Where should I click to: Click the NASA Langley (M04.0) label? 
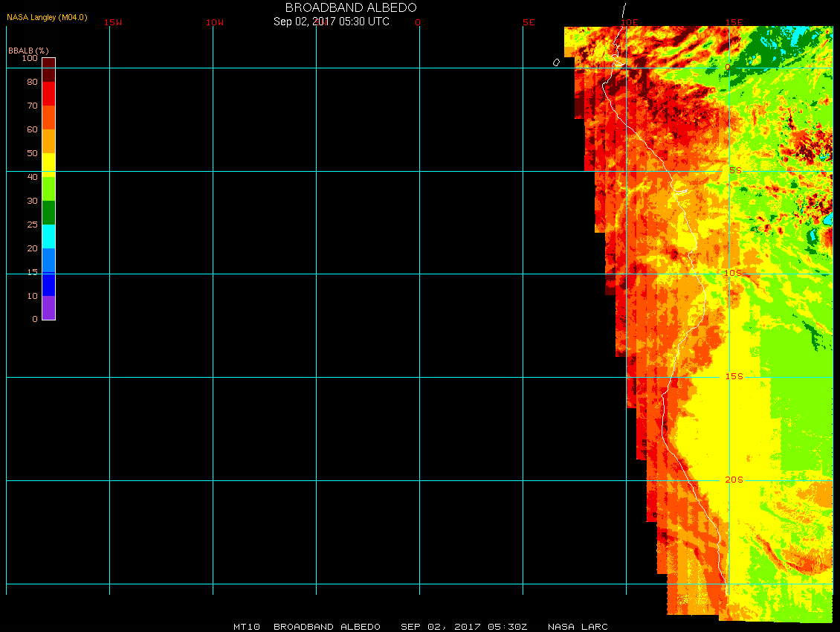click(47, 17)
